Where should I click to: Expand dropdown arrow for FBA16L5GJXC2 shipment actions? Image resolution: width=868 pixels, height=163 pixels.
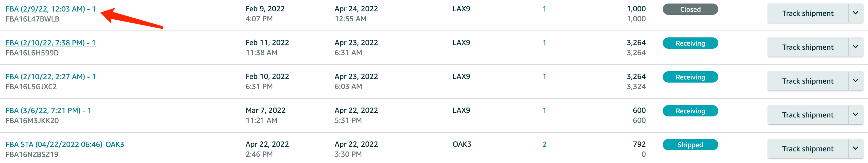click(856, 81)
